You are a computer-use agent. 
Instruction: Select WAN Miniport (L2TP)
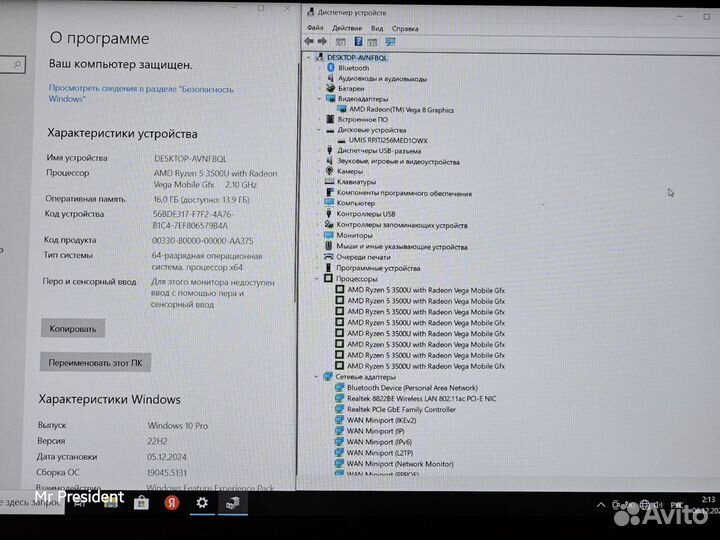380,453
